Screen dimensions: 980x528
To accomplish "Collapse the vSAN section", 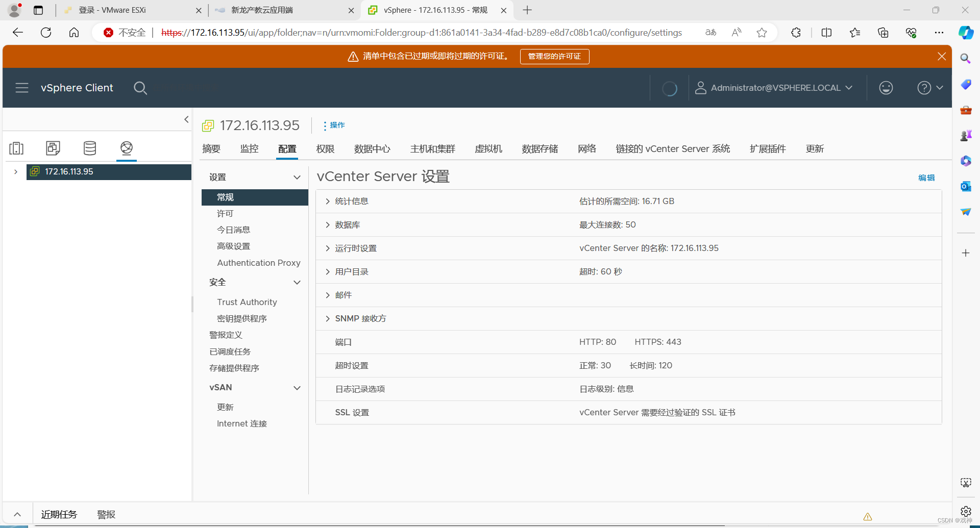I will click(297, 388).
